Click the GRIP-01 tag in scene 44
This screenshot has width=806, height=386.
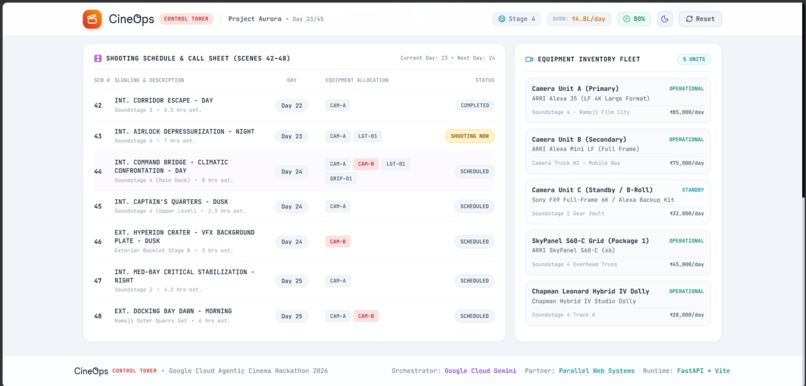(x=341, y=179)
